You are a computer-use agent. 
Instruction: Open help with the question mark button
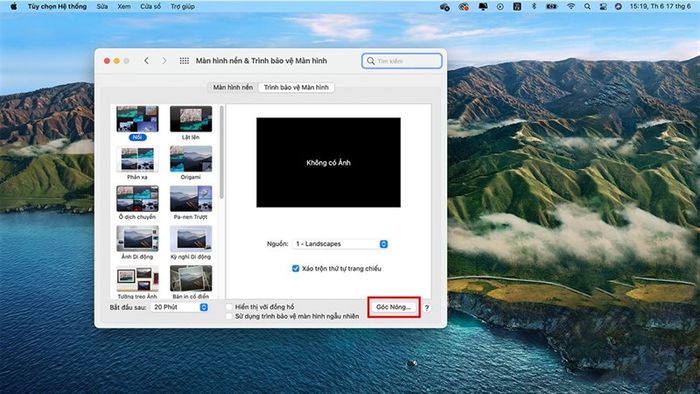427,308
